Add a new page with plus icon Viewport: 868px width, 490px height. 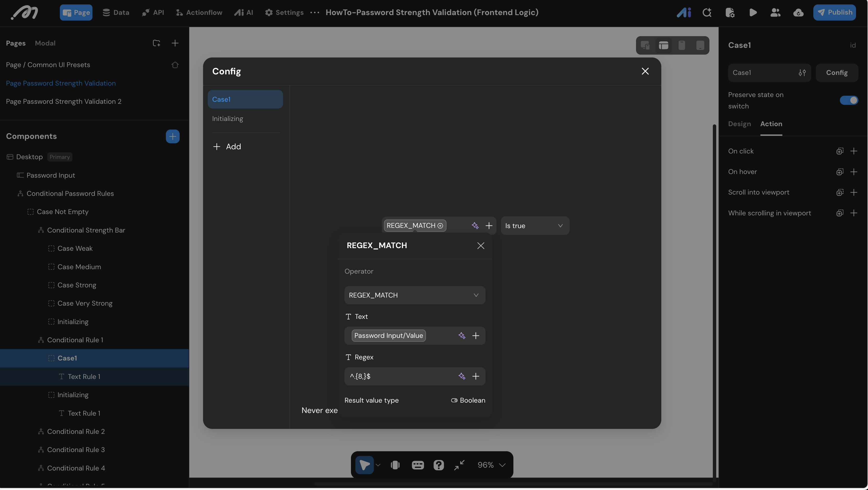pyautogui.click(x=175, y=43)
